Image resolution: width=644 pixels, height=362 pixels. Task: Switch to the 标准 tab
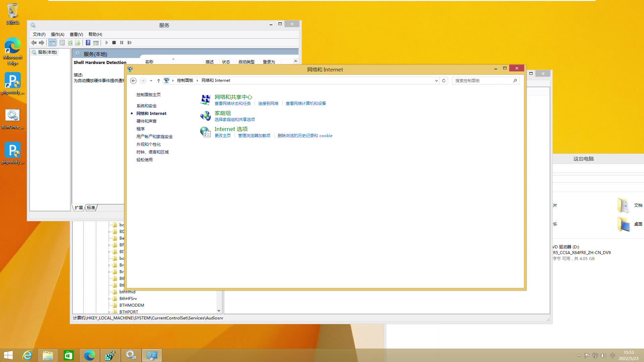(x=90, y=207)
